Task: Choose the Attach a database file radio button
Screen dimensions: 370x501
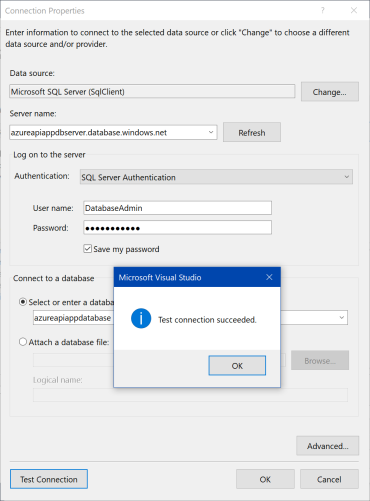Action: pos(23,342)
